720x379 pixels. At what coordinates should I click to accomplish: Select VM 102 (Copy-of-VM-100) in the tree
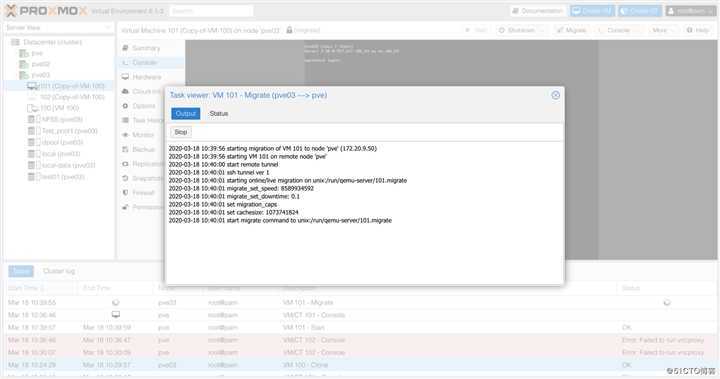click(x=66, y=97)
